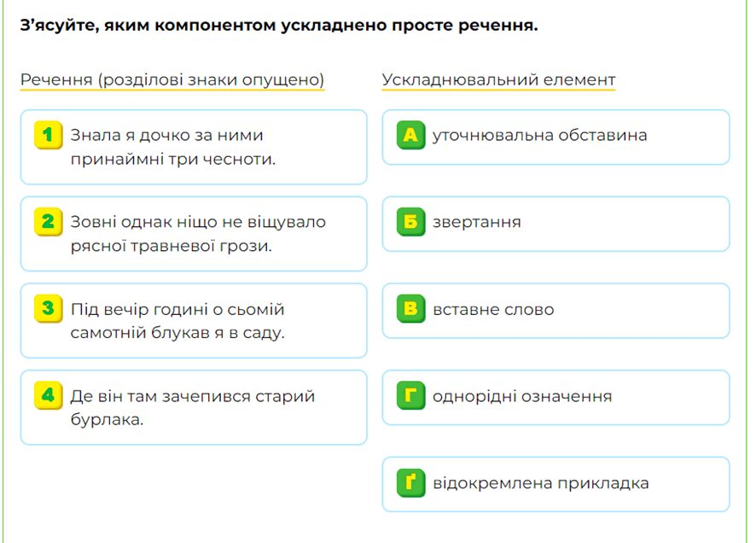This screenshot has width=756, height=543.
Task: Select sentence "Знала я дочко за ними"
Action: (194, 147)
